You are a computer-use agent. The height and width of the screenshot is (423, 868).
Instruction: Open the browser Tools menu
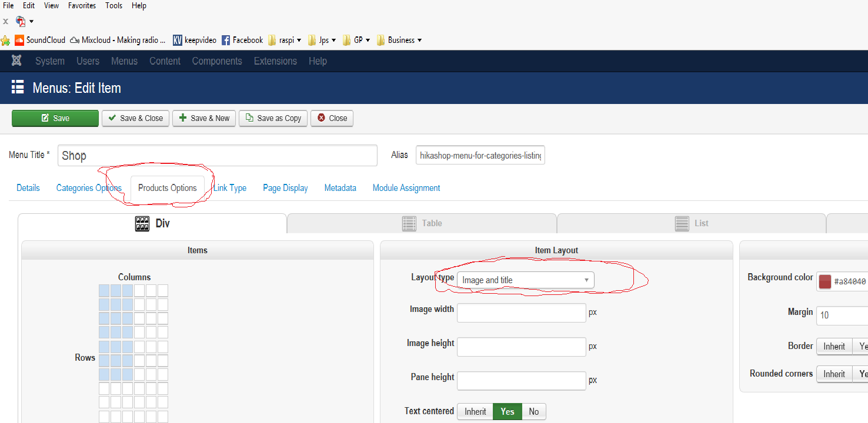pyautogui.click(x=114, y=5)
